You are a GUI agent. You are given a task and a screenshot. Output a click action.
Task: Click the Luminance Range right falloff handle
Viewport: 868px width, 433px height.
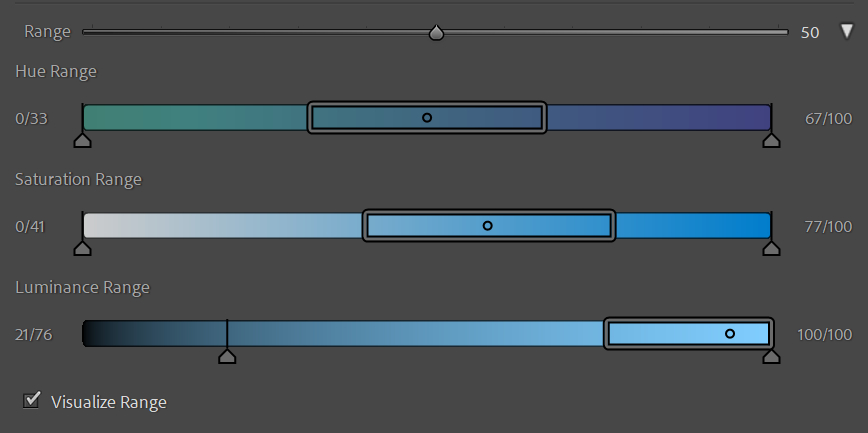(x=771, y=356)
